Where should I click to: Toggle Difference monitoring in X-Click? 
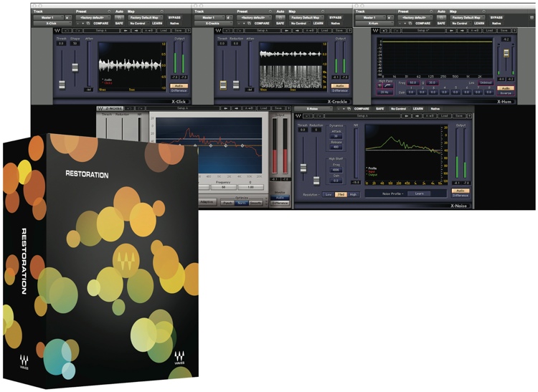[x=179, y=91]
